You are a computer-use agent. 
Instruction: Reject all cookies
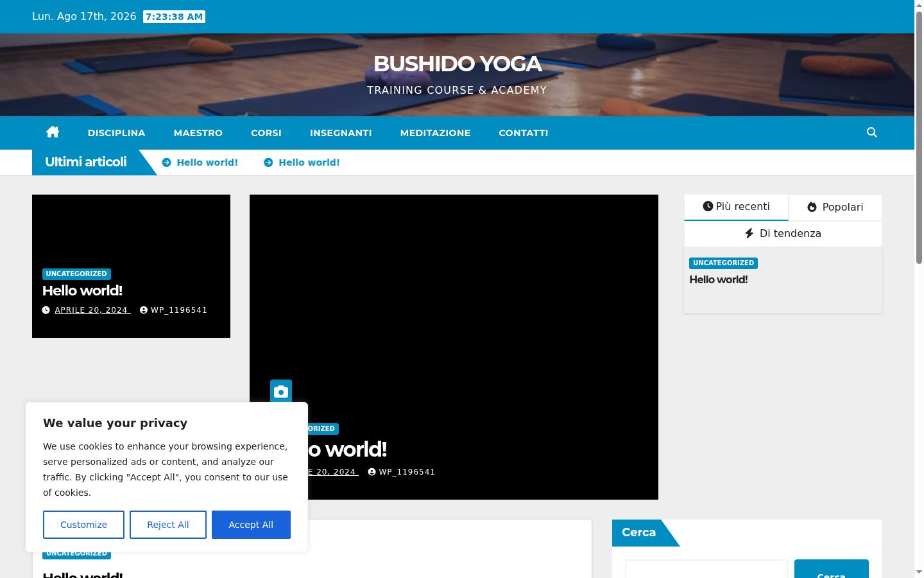[x=168, y=525]
